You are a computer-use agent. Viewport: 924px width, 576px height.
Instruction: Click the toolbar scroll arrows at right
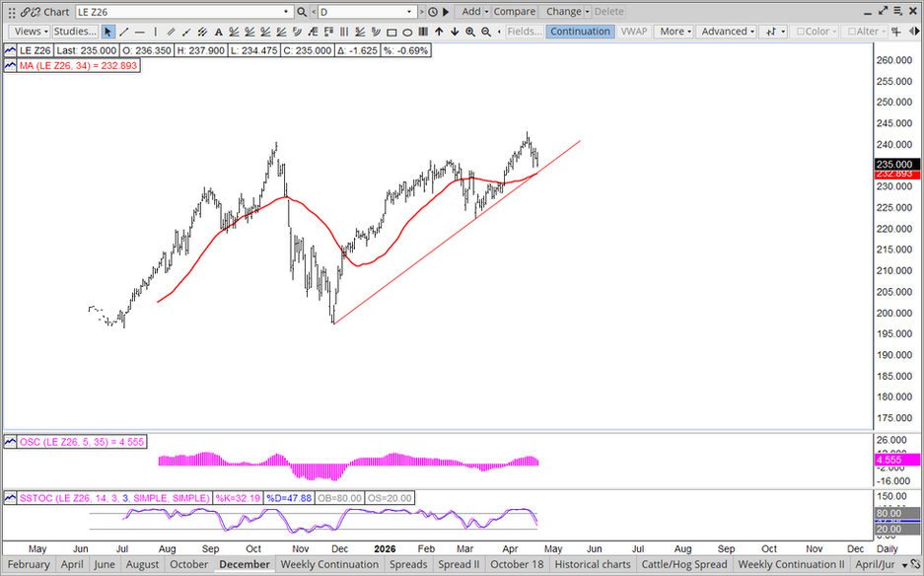click(x=914, y=32)
